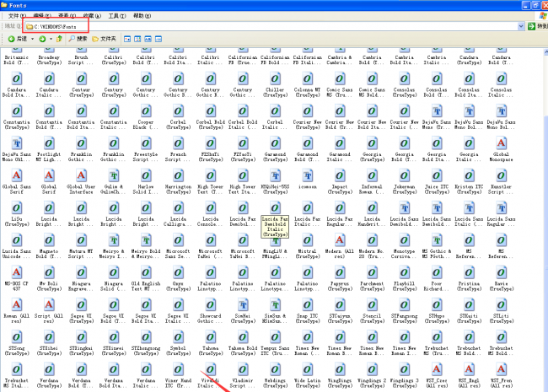Image resolution: width=548 pixels, height=392 pixels.
Task: Click the 转到 Go button
Action: (x=537, y=26)
